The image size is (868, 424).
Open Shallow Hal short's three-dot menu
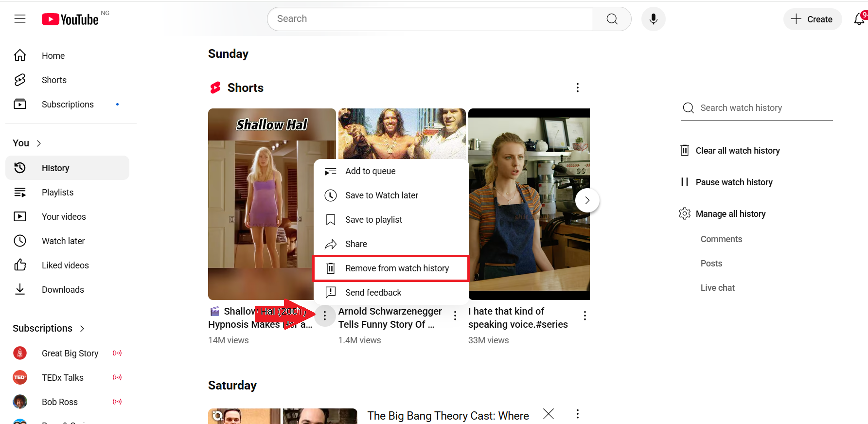pyautogui.click(x=325, y=316)
